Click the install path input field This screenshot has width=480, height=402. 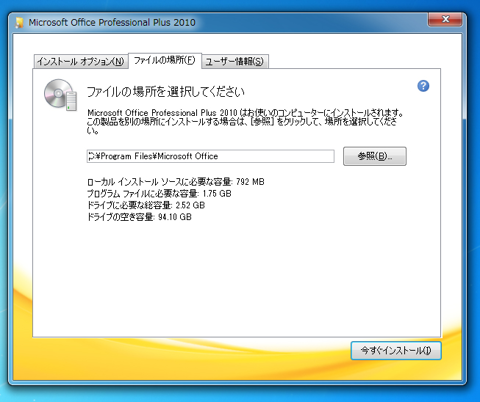click(210, 156)
